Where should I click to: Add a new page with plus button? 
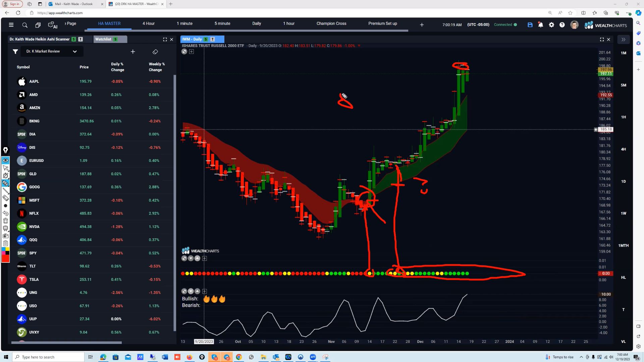coord(422,25)
